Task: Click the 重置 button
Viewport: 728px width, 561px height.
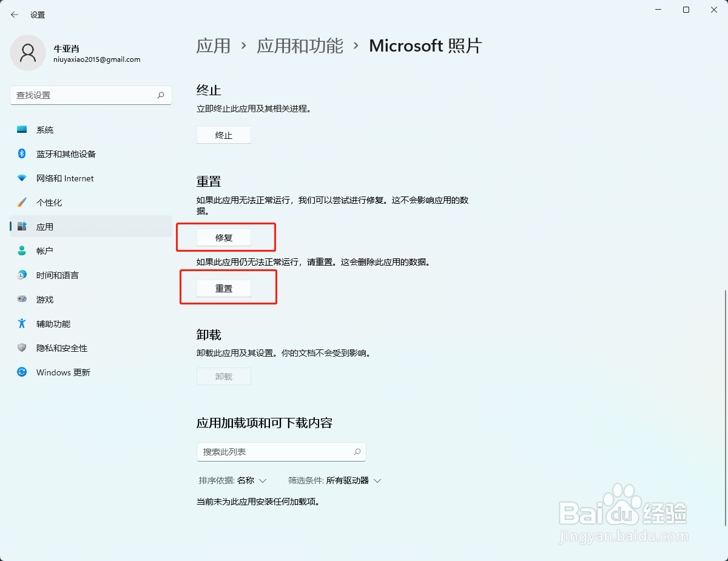Action: 224,289
